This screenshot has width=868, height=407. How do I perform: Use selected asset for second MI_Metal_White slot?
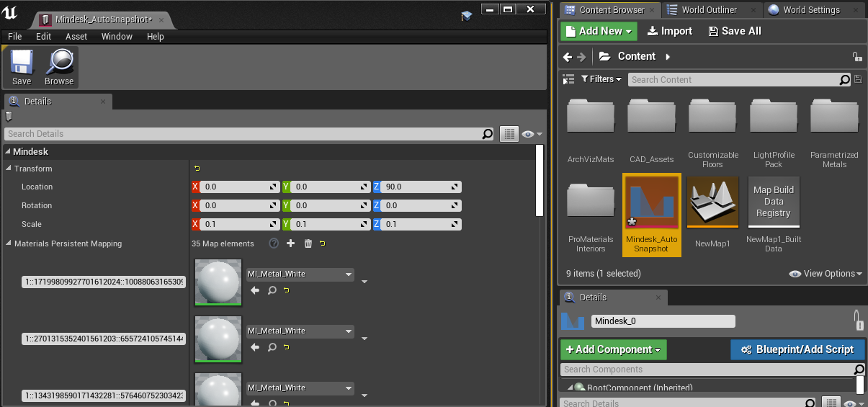[x=254, y=346]
